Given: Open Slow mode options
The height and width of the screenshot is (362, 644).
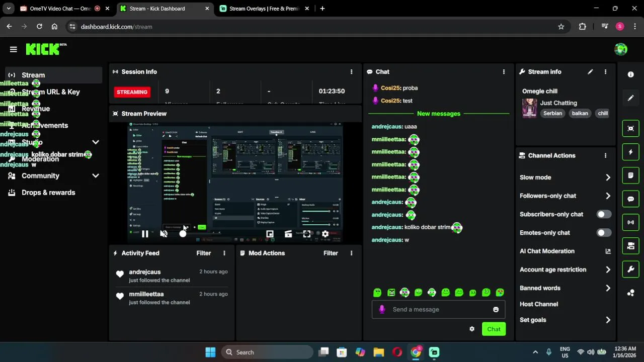Looking at the screenshot, I should click(565, 177).
